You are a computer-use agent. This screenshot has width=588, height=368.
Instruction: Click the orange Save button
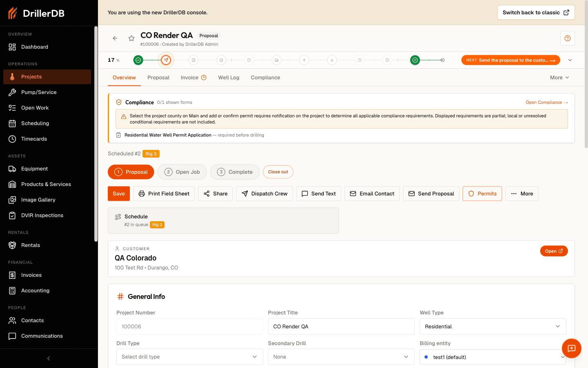click(x=119, y=194)
